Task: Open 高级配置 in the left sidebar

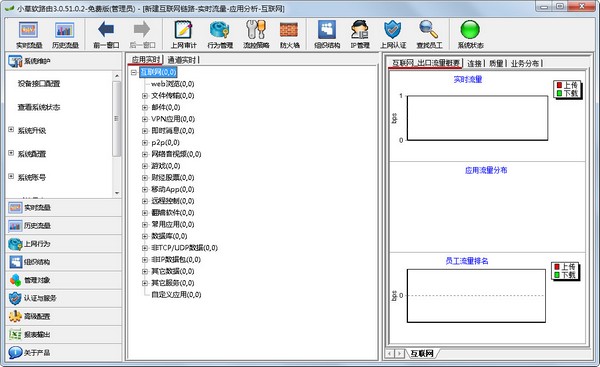Action: 64,316
